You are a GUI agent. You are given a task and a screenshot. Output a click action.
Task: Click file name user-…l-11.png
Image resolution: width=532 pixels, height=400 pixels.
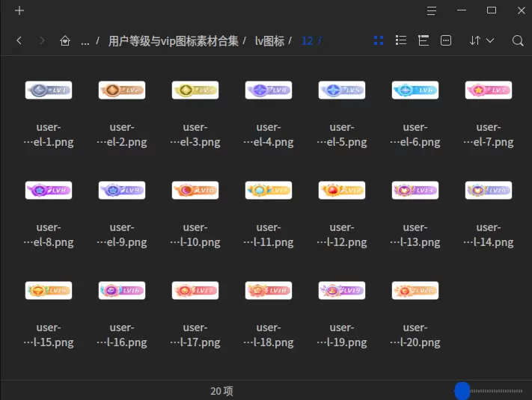point(269,235)
